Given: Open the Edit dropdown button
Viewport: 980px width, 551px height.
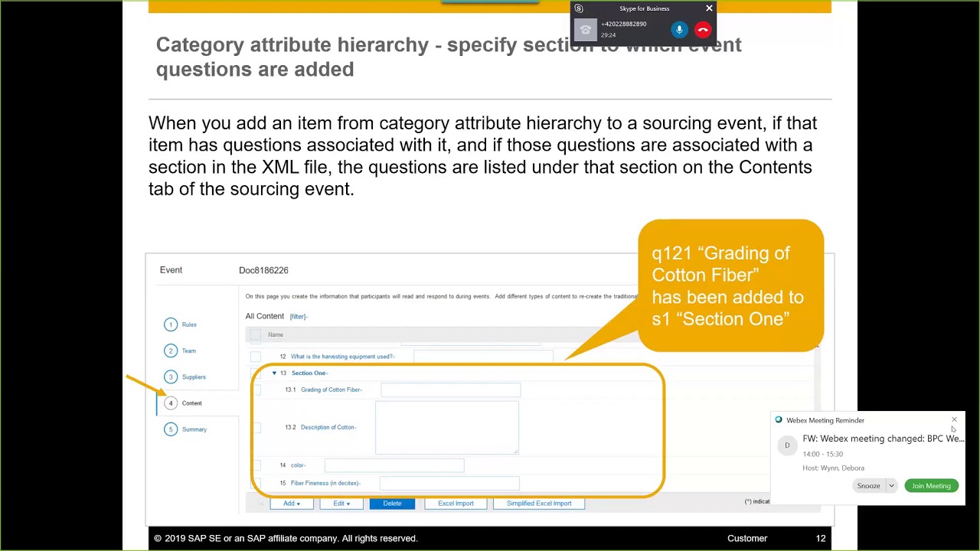Looking at the screenshot, I should click(341, 504).
